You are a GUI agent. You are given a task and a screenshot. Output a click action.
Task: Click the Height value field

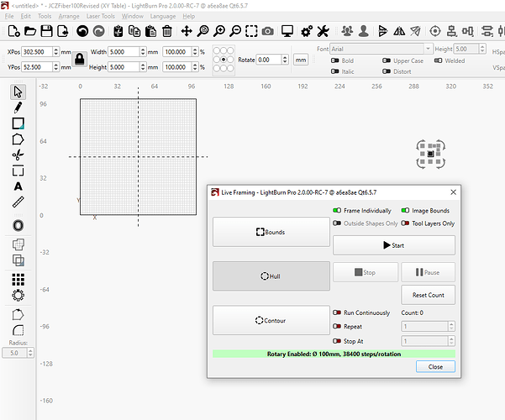(x=124, y=67)
